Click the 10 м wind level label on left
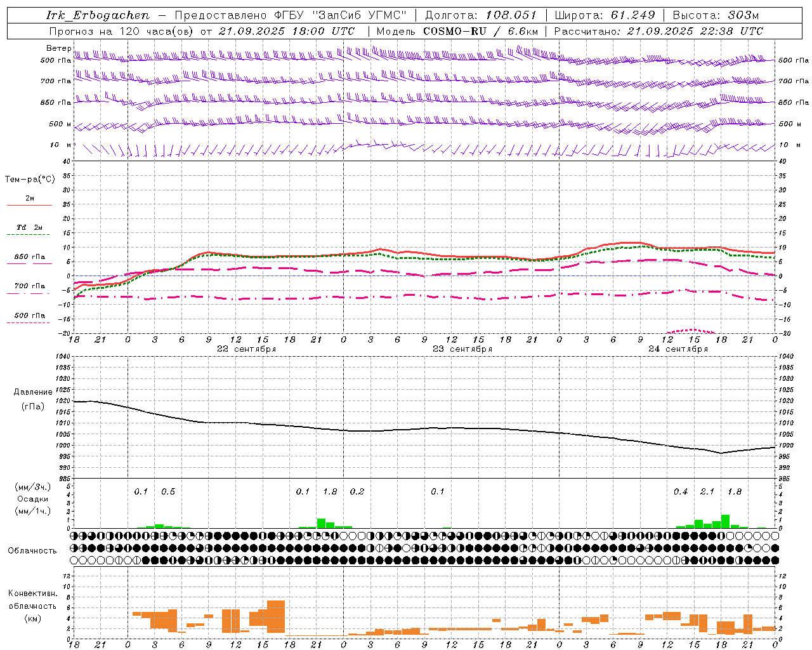Screen dimensions: 812x650 coord(61,145)
